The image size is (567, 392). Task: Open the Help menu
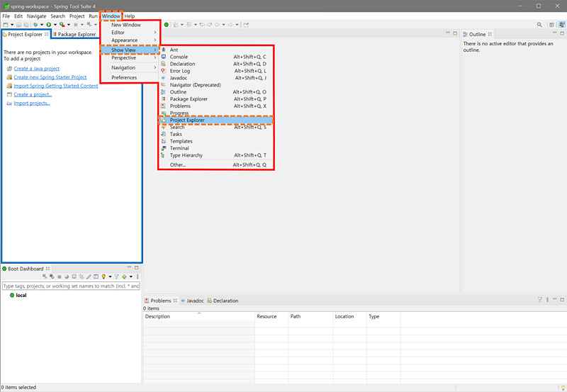point(130,16)
